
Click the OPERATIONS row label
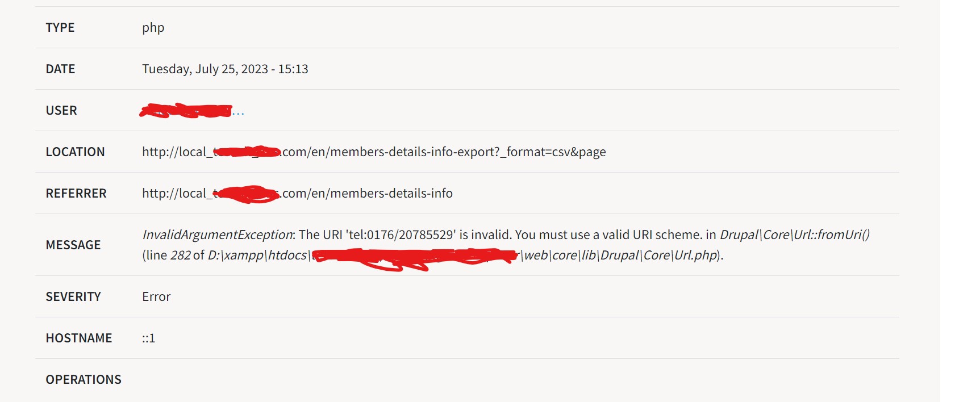pyautogui.click(x=84, y=379)
